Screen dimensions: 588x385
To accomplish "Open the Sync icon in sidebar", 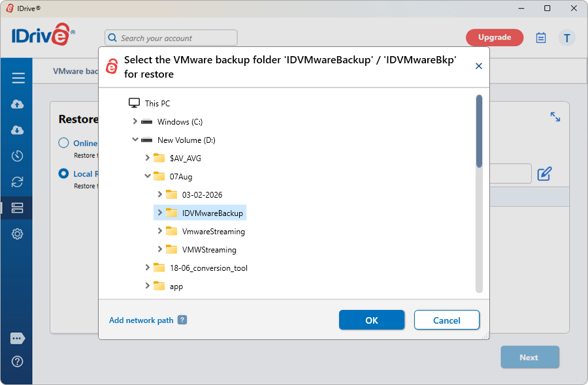I will pos(17,182).
